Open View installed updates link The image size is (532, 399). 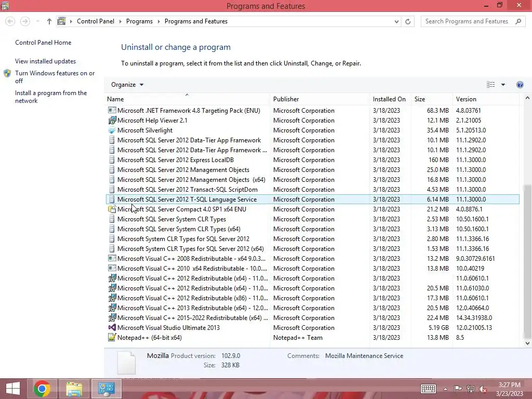(46, 61)
